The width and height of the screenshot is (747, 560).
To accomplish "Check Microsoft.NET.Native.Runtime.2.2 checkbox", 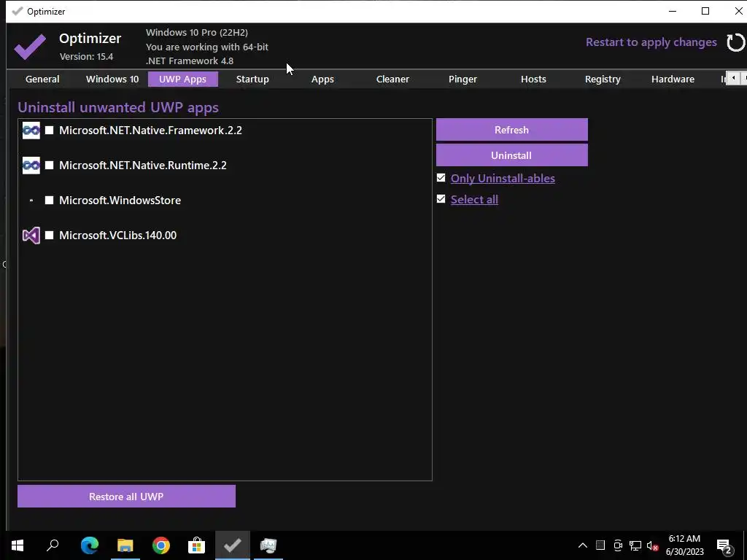I will tap(49, 166).
